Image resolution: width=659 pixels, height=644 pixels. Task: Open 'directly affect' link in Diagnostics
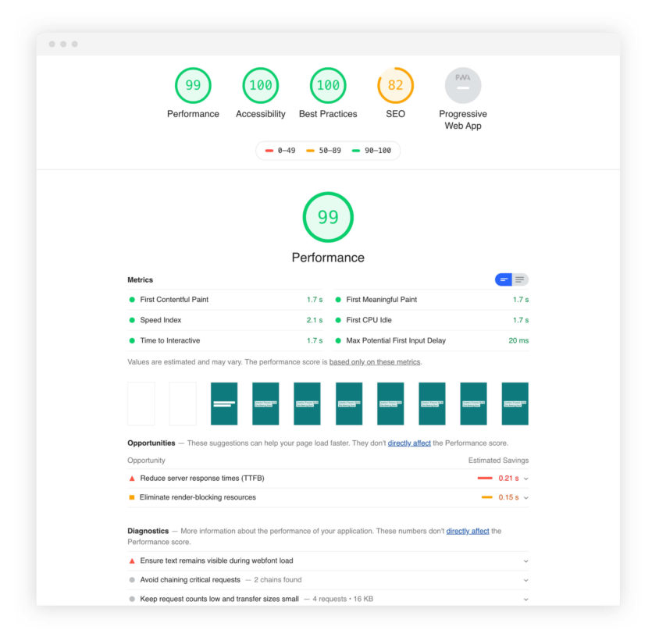(x=468, y=531)
